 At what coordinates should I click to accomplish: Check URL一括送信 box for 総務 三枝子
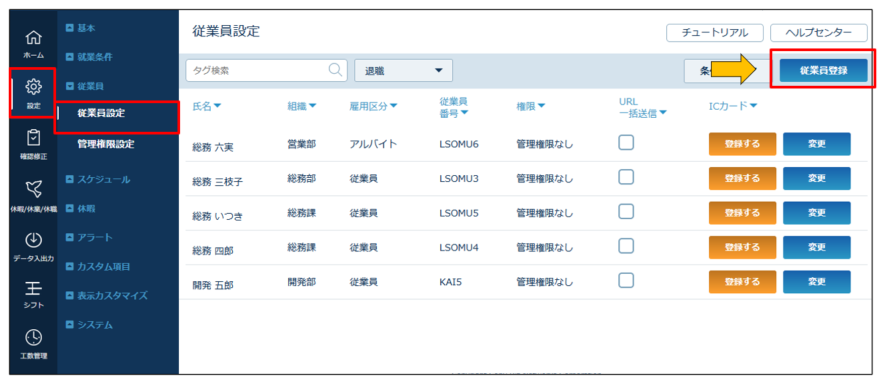click(626, 177)
